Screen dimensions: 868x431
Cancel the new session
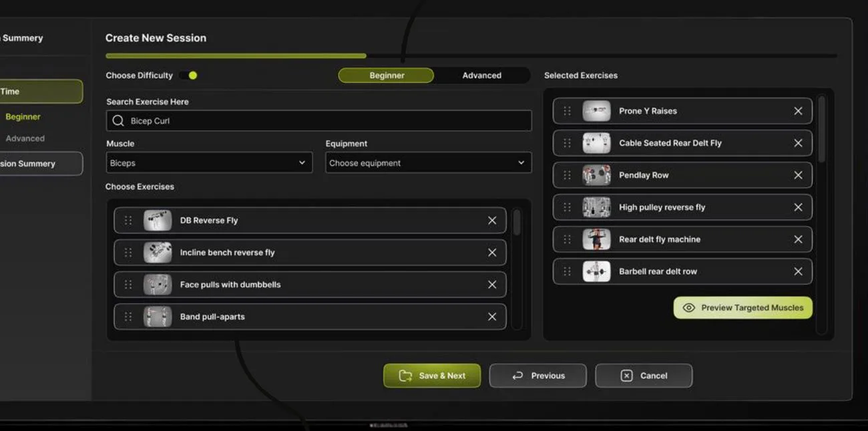644,376
